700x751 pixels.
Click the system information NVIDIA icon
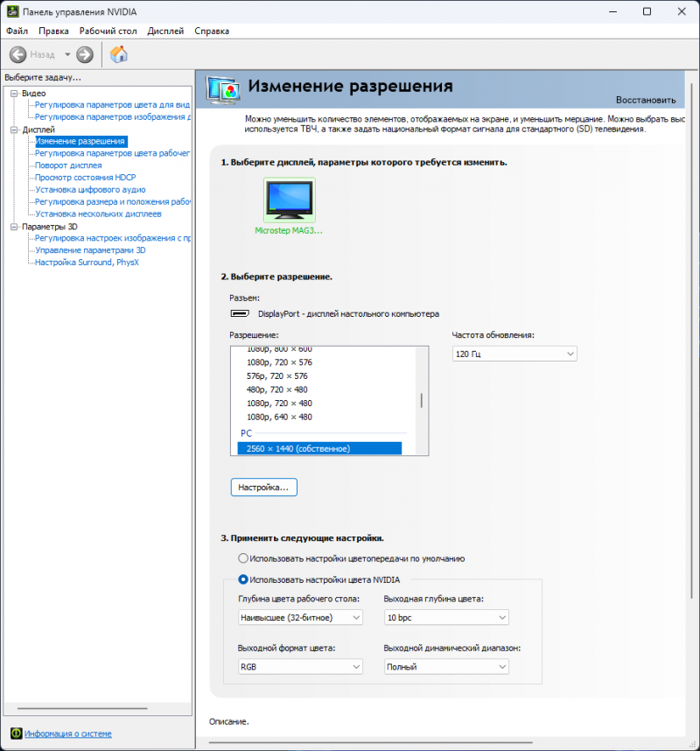[16, 733]
